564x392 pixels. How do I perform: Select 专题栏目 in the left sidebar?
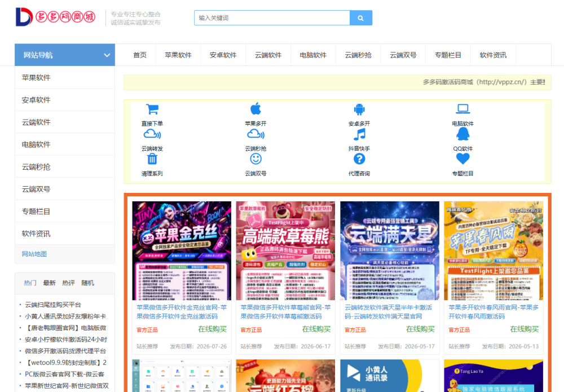[65, 212]
